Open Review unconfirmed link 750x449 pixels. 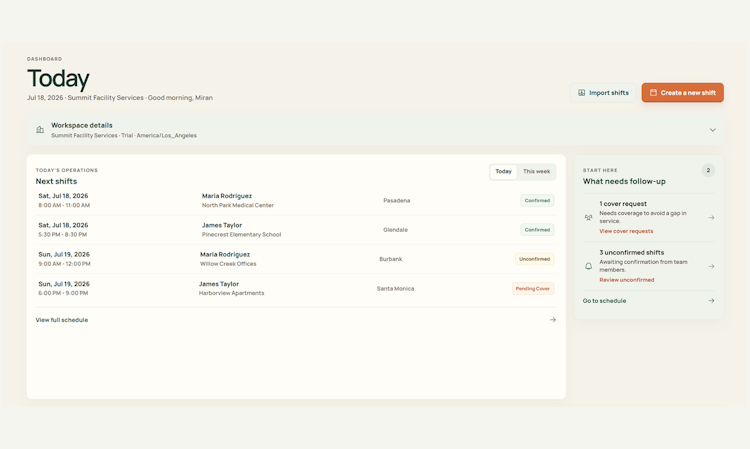click(x=627, y=280)
